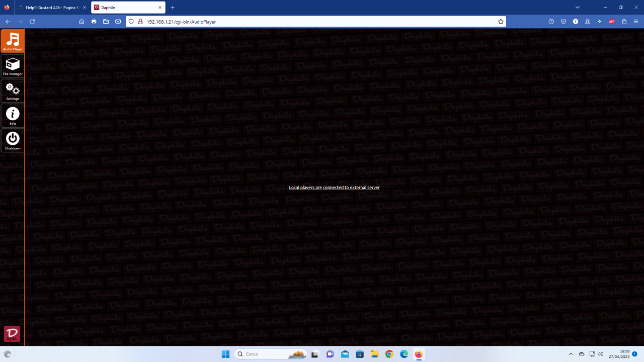Open the Audio Player section
Image resolution: width=644 pixels, height=362 pixels.
(13, 41)
